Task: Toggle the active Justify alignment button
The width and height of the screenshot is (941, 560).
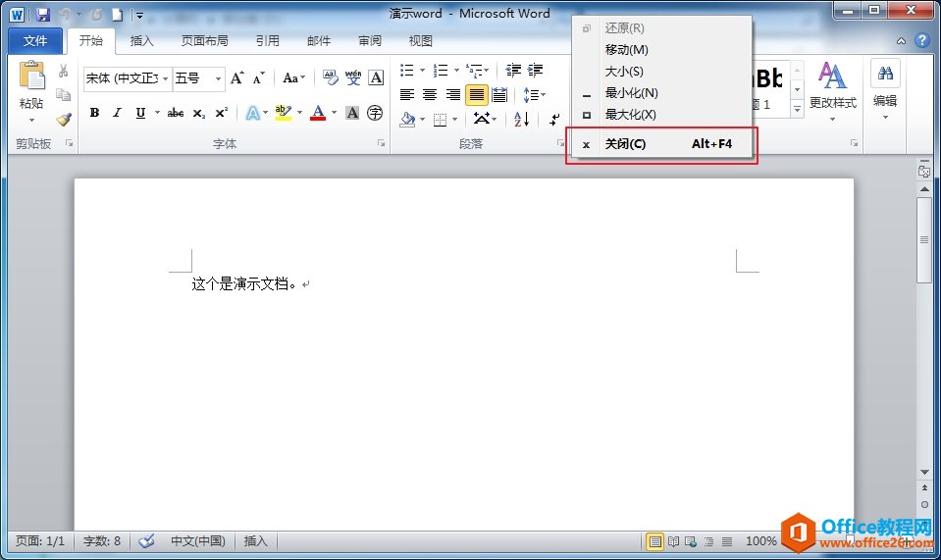Action: pyautogui.click(x=476, y=95)
